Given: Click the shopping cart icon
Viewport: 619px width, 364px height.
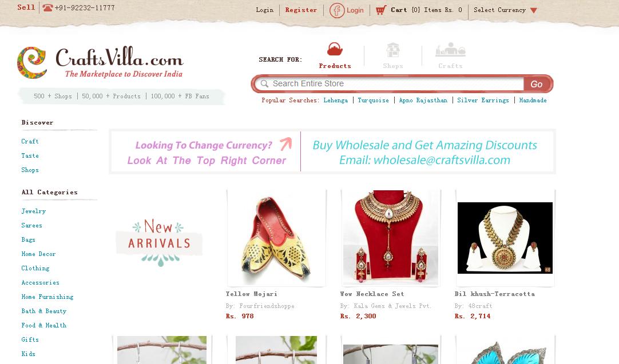Looking at the screenshot, I should pyautogui.click(x=380, y=10).
